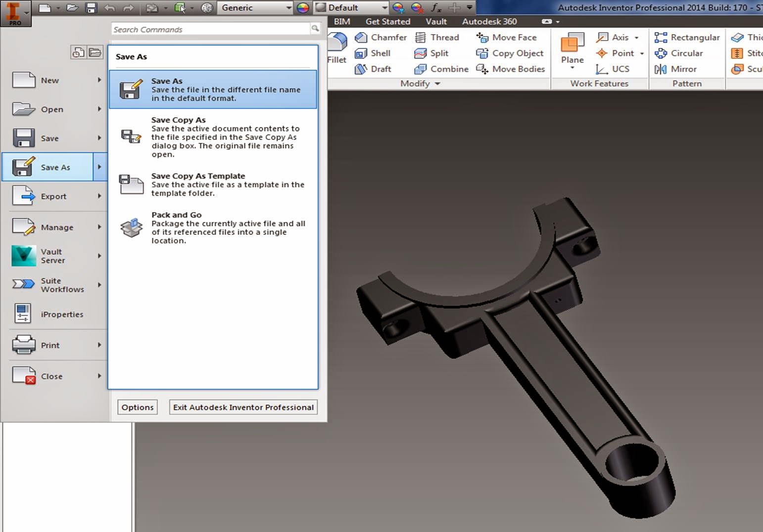Image resolution: width=763 pixels, height=532 pixels.
Task: Click the search magnifier icon
Action: click(315, 29)
